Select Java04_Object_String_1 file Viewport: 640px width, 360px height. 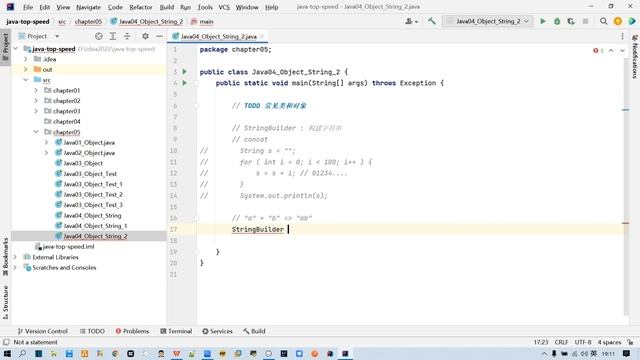tap(96, 226)
